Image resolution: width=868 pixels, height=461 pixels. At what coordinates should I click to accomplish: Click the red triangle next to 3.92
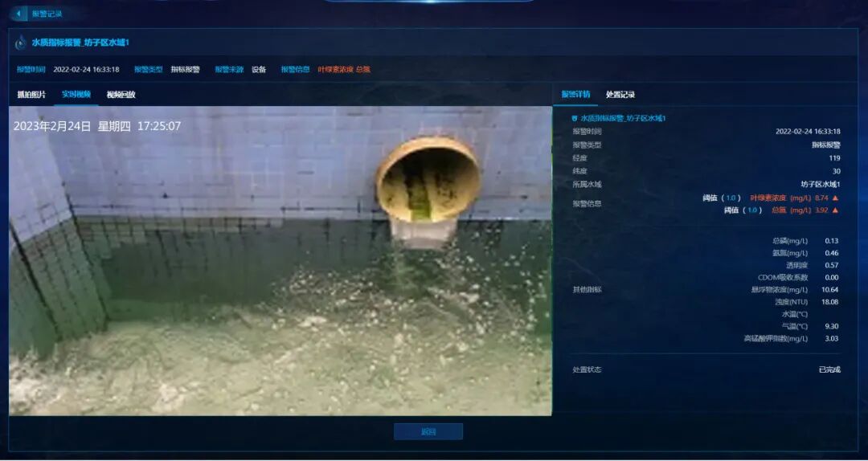(x=835, y=210)
